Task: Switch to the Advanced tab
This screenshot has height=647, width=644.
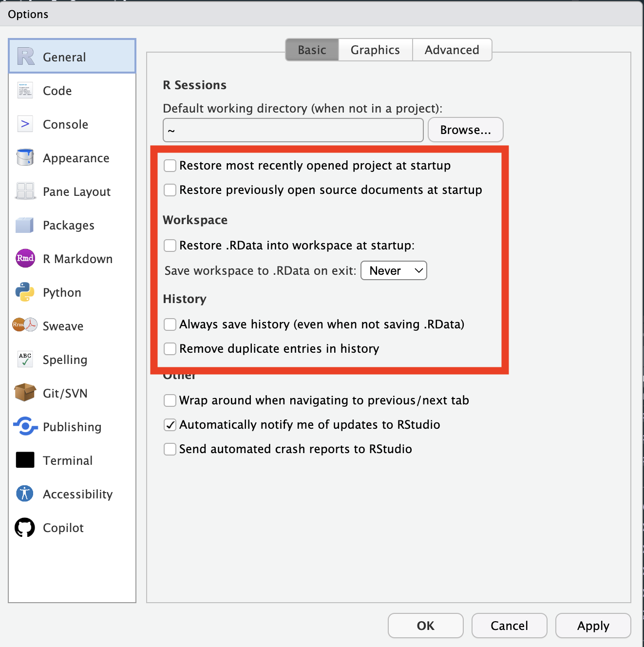Action: click(452, 50)
